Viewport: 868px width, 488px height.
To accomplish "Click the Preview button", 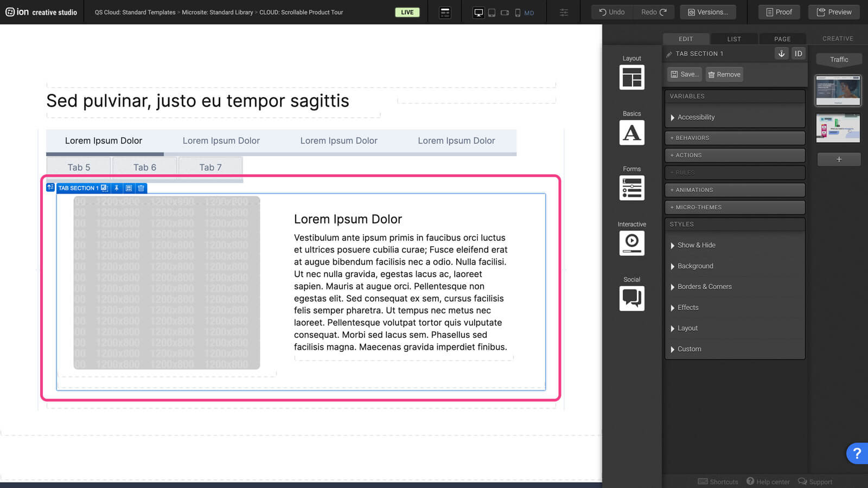I will 834,12.
